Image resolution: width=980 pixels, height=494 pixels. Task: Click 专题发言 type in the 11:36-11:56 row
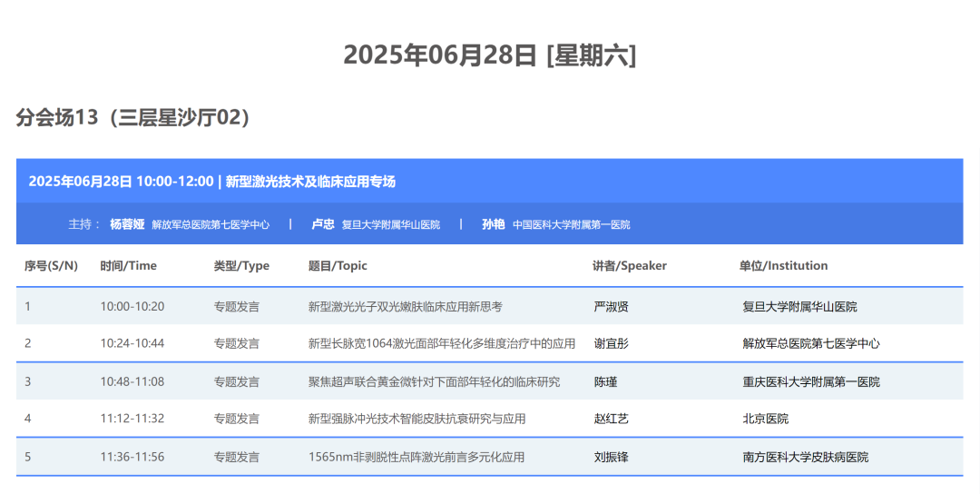point(236,457)
